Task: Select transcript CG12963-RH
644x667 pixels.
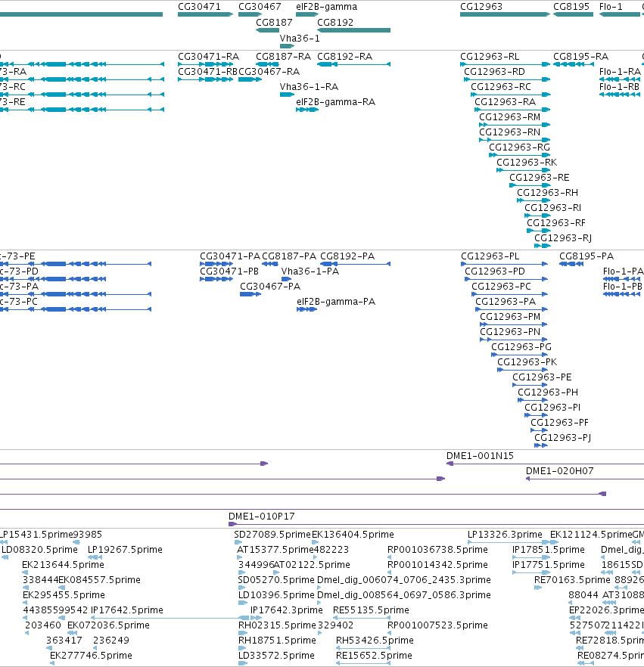Action: 547,193
